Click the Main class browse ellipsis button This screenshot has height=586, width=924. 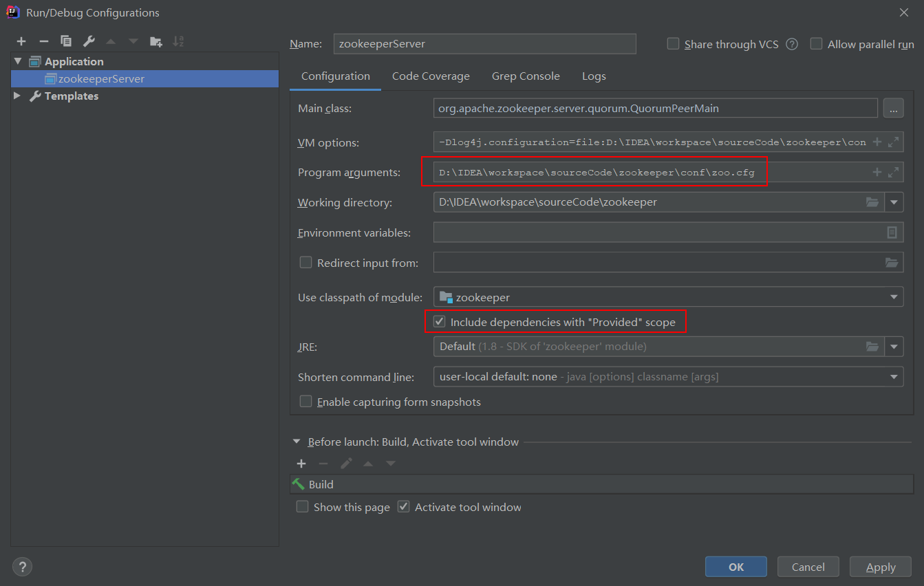point(893,108)
